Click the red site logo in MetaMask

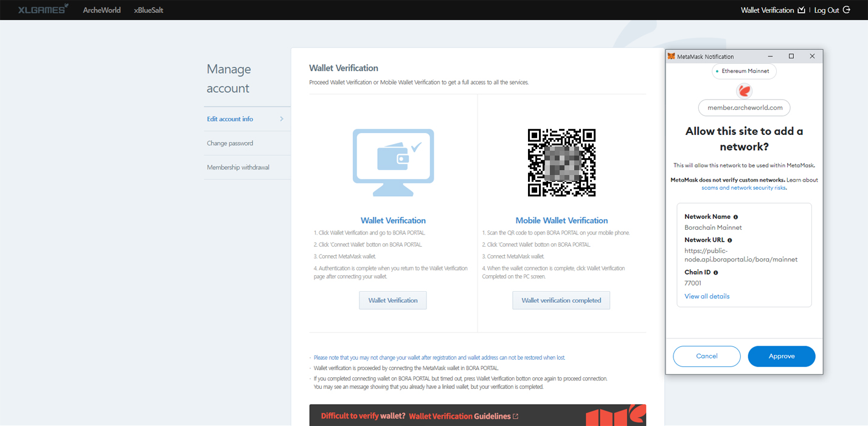pyautogui.click(x=744, y=91)
